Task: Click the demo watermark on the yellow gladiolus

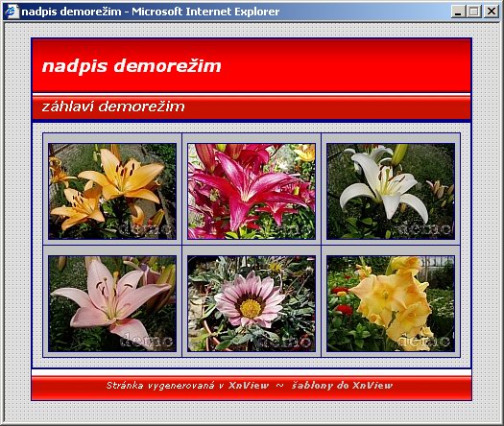Action: [x=423, y=342]
